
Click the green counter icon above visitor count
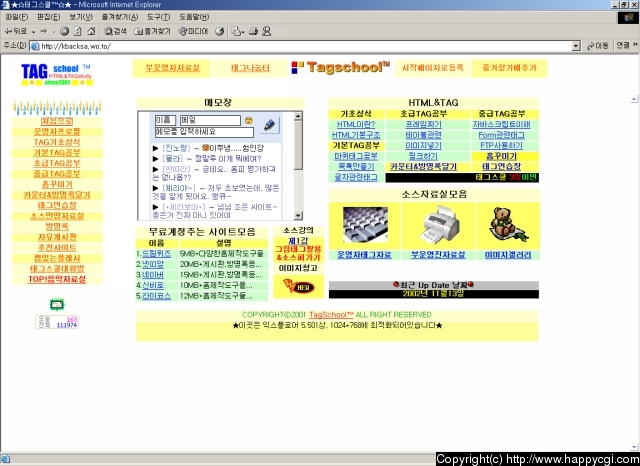[57, 304]
